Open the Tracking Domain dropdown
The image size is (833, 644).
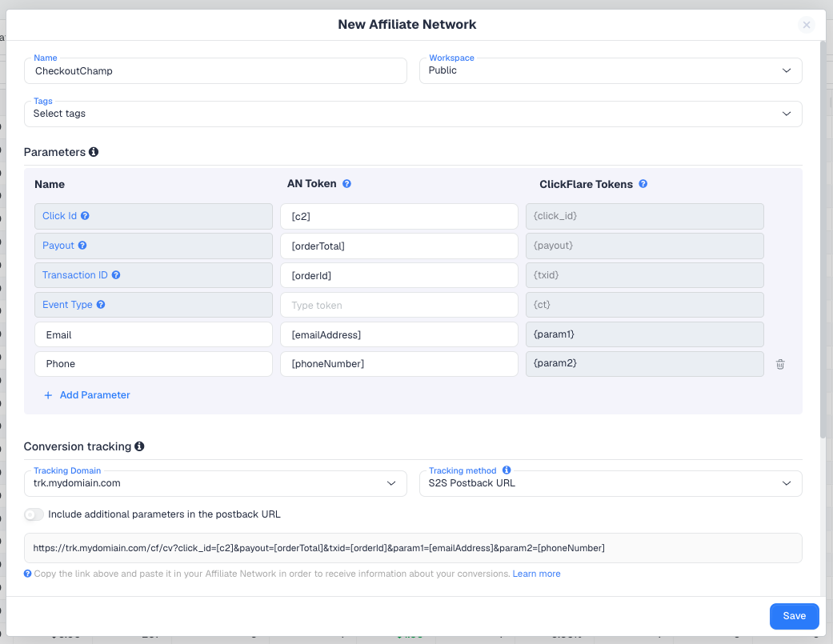216,484
